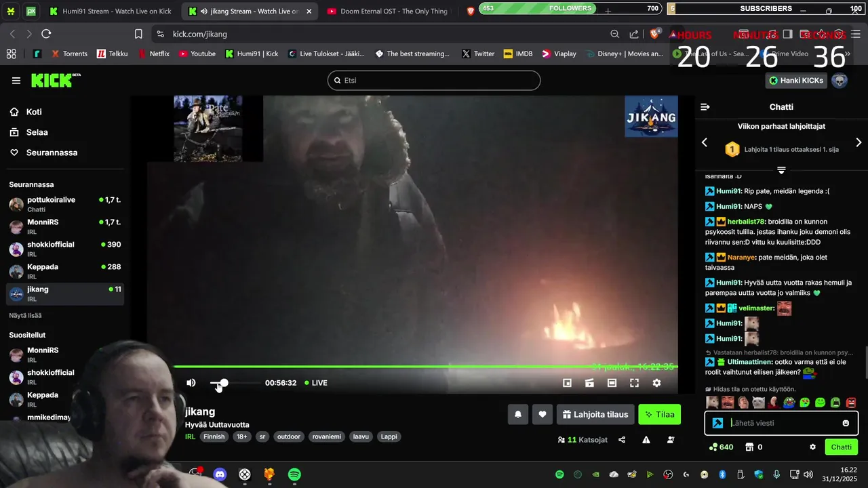Click the IRL category link
868x488 pixels.
pos(190,437)
